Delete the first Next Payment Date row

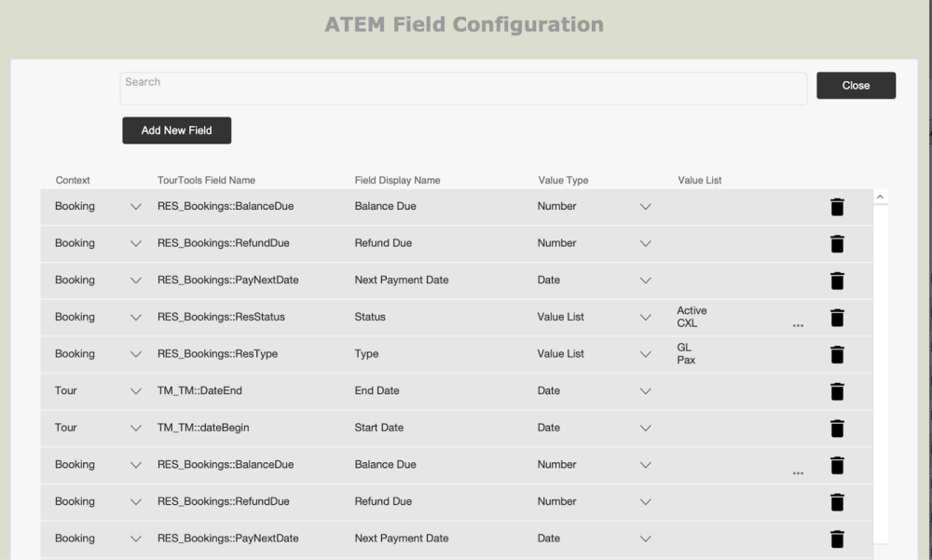(x=837, y=280)
